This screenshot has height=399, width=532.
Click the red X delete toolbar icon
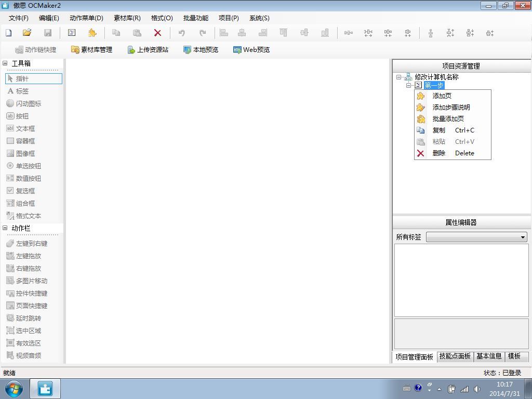(157, 33)
